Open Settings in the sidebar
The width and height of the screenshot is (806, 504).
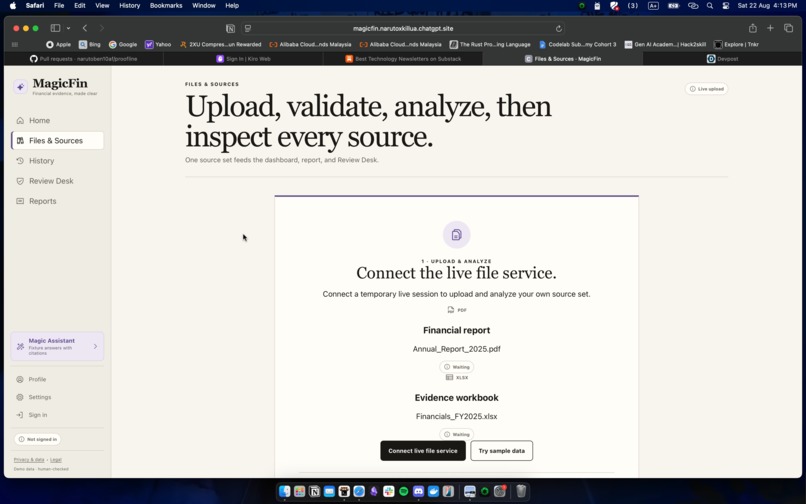click(x=40, y=397)
